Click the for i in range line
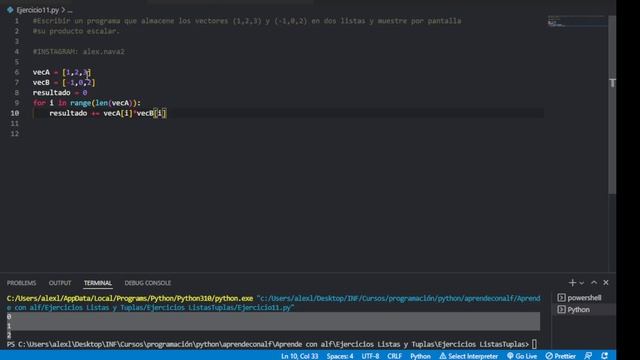 [x=87, y=103]
